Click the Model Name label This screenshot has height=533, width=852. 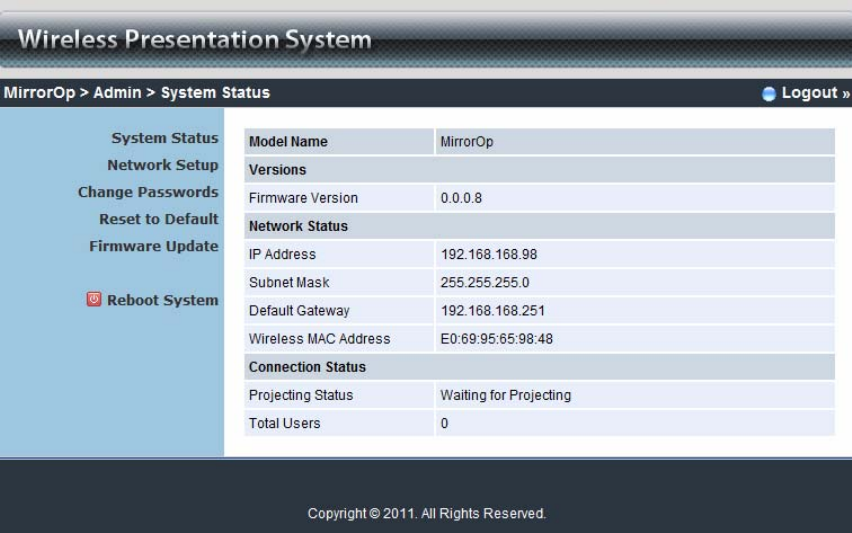[288, 142]
